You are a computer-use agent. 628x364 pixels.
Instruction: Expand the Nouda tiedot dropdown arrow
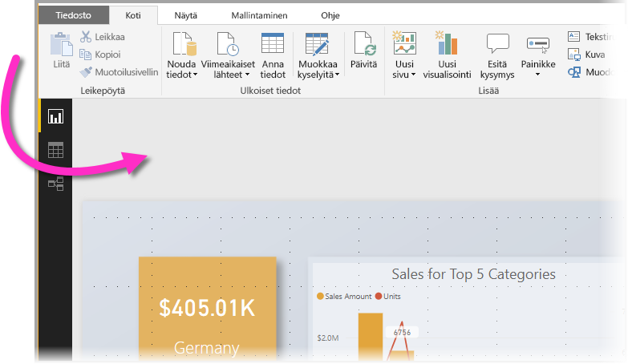click(196, 75)
